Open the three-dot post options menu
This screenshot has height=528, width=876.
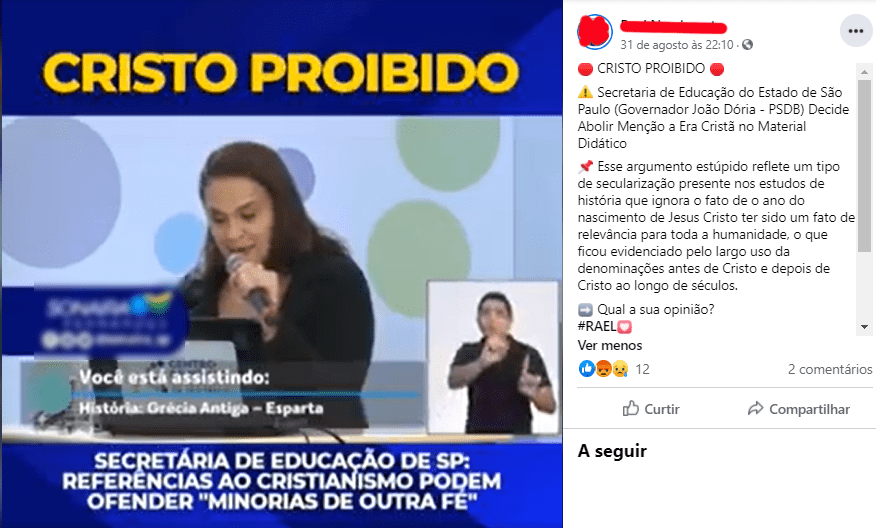point(856,31)
